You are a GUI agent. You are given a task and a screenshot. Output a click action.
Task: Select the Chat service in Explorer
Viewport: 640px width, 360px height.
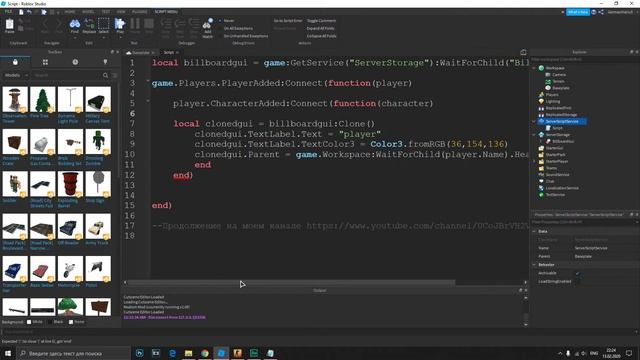549,181
